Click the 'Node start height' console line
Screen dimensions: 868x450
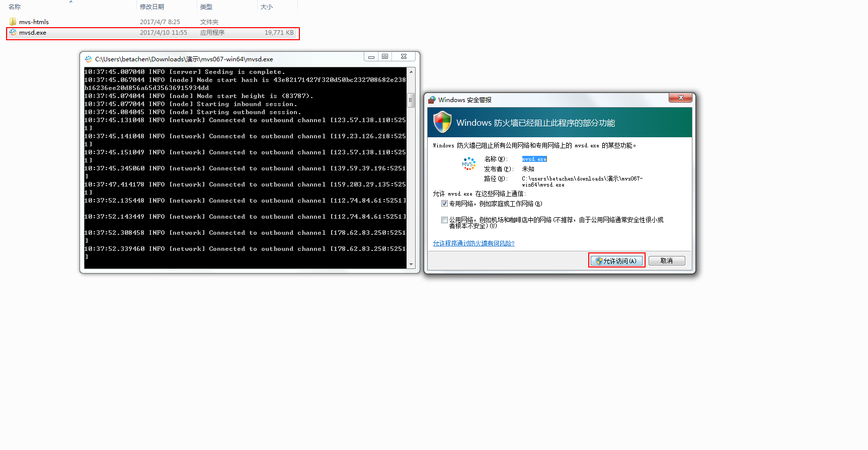pyautogui.click(x=199, y=96)
